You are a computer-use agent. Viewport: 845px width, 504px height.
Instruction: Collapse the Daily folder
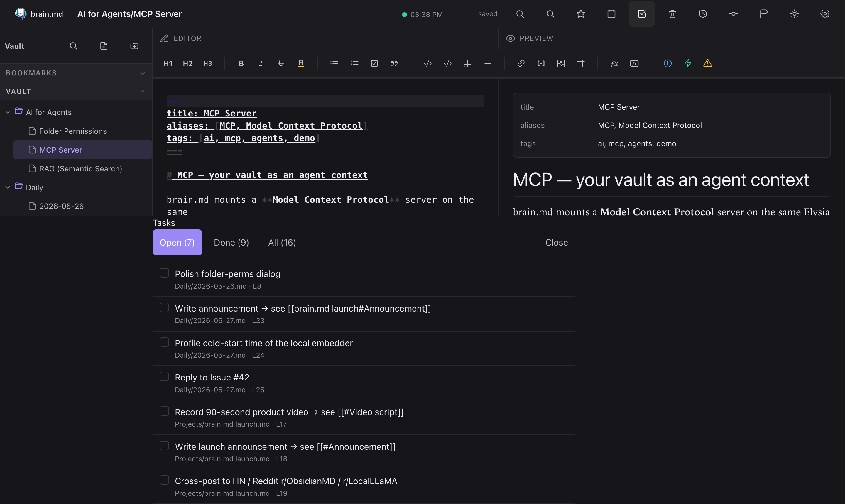[x=8, y=187]
